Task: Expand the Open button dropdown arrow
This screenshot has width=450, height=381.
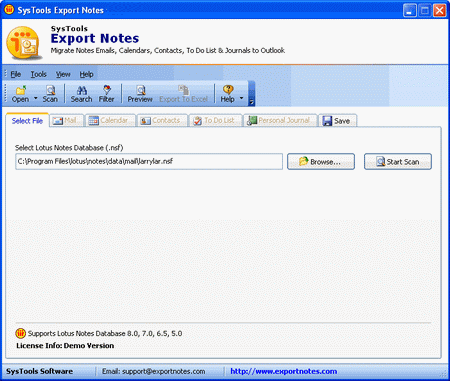Action: point(35,98)
